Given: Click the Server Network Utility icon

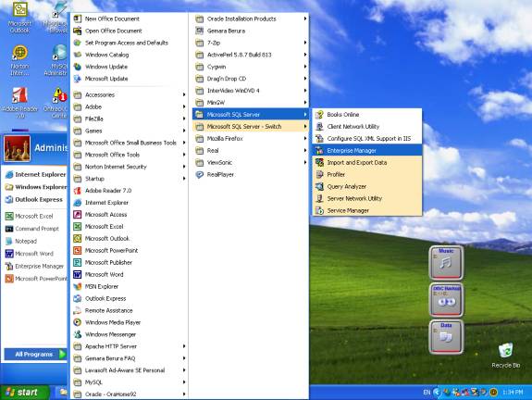Looking at the screenshot, I should [319, 198].
